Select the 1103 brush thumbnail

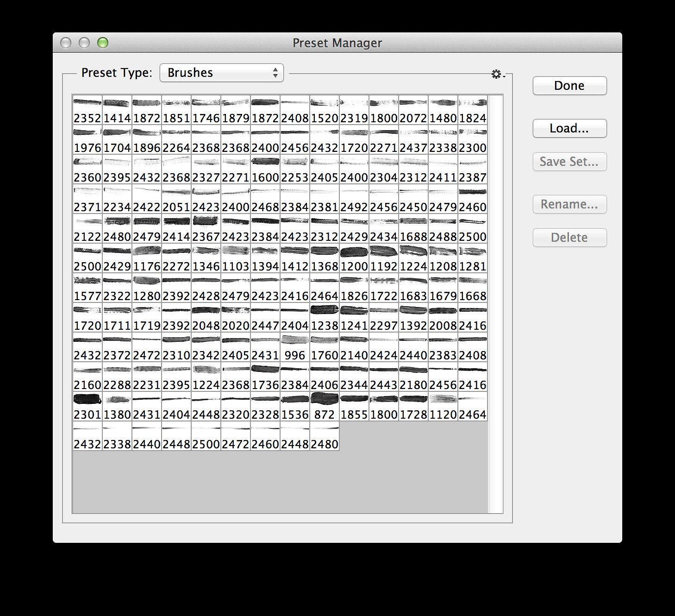236,258
